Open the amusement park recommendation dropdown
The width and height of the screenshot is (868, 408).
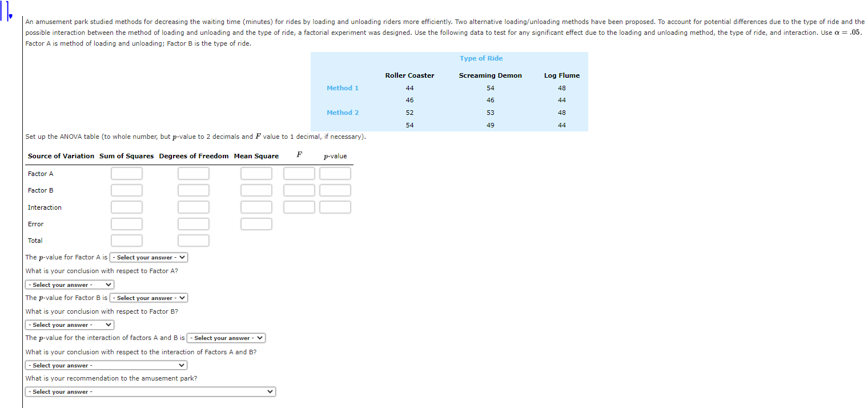150,391
